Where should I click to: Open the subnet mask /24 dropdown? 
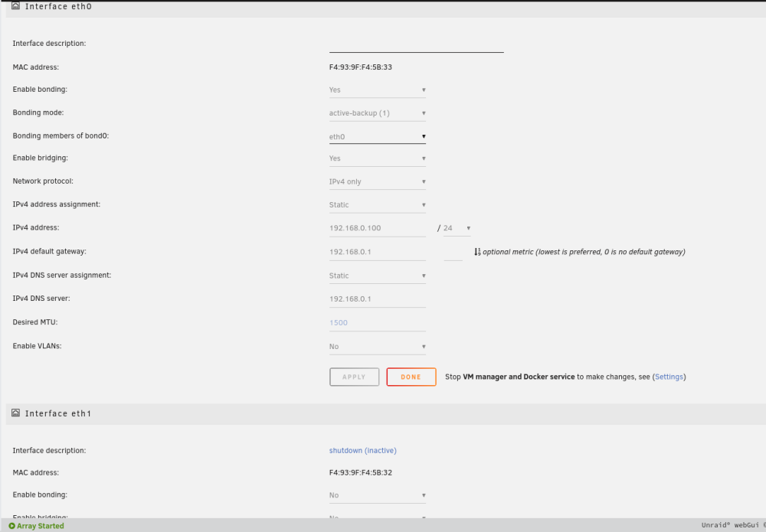457,228
